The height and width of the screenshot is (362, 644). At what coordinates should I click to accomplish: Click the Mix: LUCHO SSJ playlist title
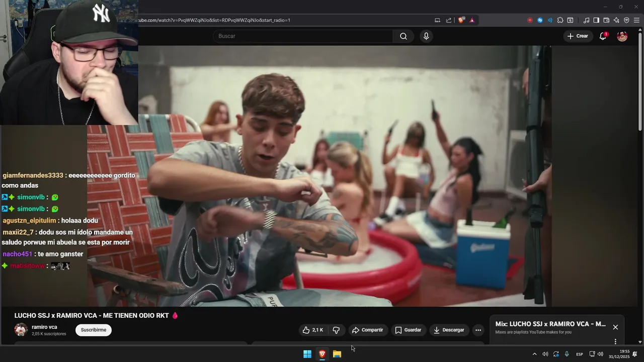click(x=550, y=324)
